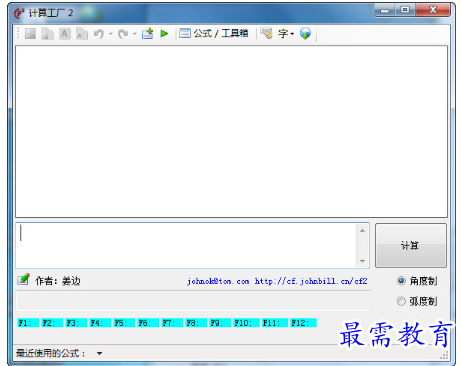Click the F12: shortcut label
Screen dimensions: 461x366
pyautogui.click(x=303, y=323)
